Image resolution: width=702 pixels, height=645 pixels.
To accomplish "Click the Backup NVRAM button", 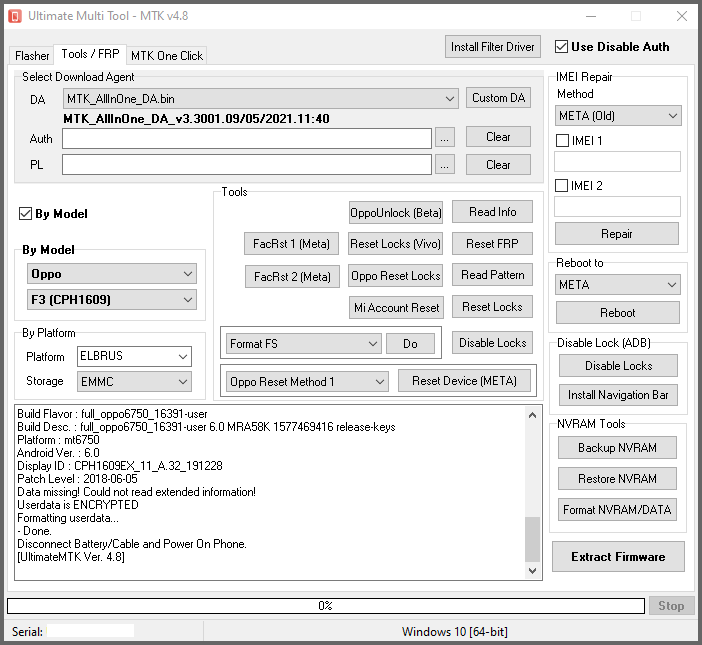I will point(617,448).
